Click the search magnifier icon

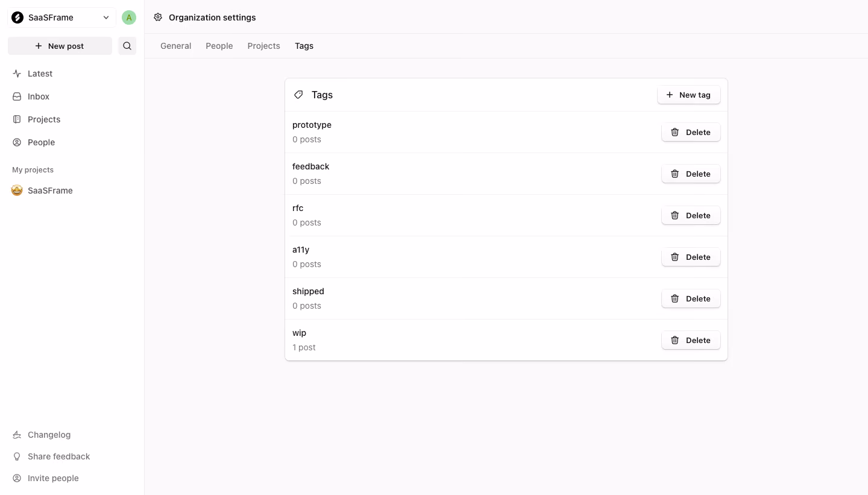tap(127, 46)
